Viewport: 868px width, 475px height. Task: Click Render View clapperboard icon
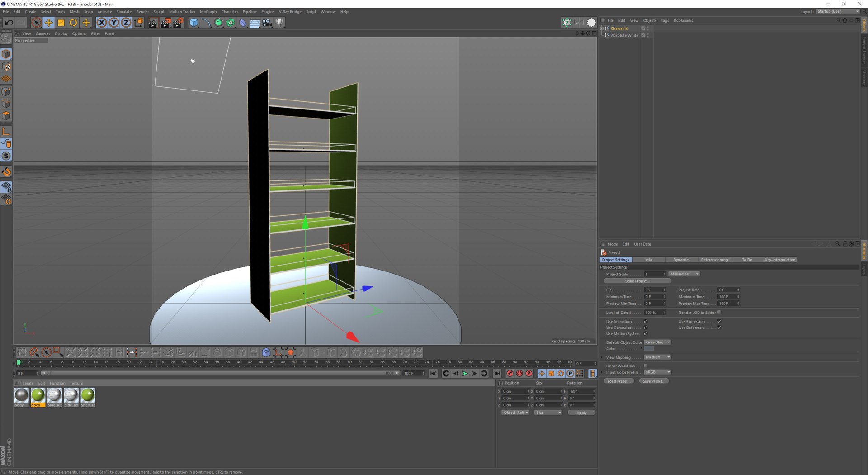click(x=153, y=23)
